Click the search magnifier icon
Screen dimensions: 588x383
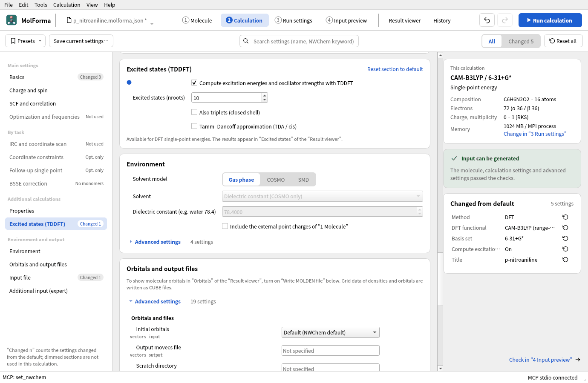(246, 41)
